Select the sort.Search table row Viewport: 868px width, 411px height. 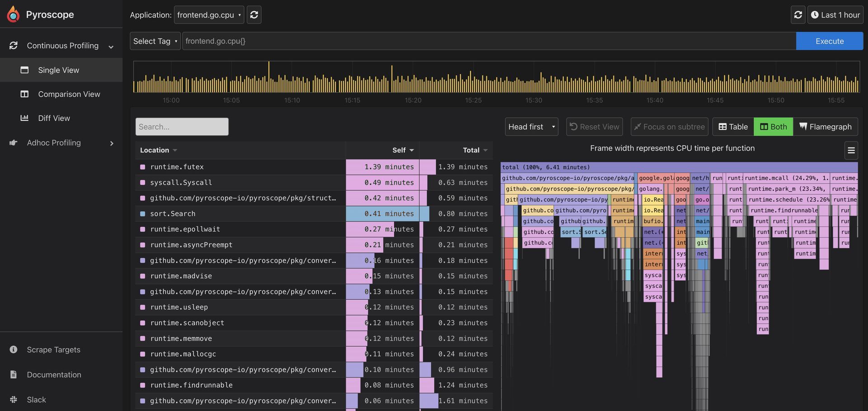pos(314,214)
